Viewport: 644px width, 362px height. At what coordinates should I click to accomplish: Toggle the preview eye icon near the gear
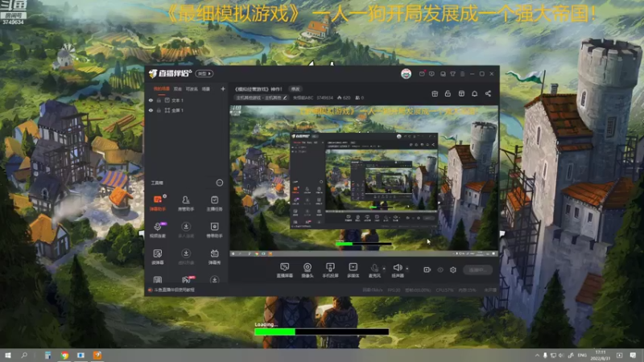tap(440, 269)
